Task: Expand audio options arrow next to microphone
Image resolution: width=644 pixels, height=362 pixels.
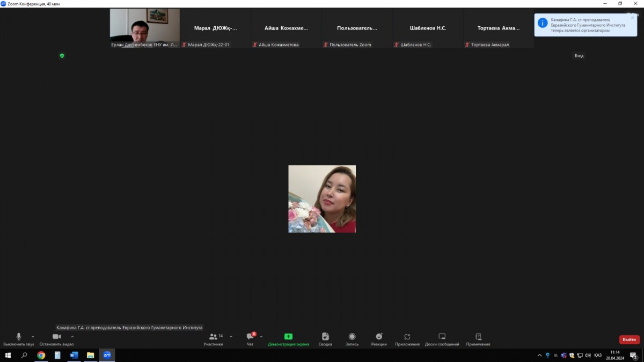Action: click(33, 337)
